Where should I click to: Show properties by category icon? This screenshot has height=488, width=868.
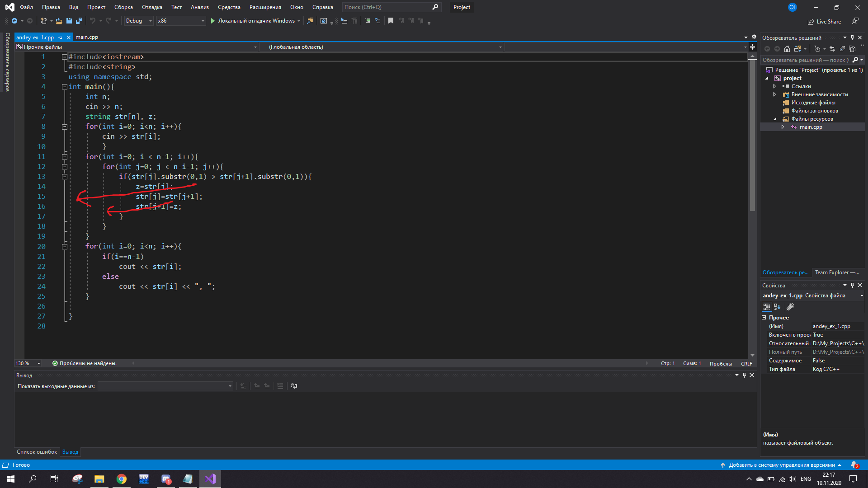click(x=767, y=307)
